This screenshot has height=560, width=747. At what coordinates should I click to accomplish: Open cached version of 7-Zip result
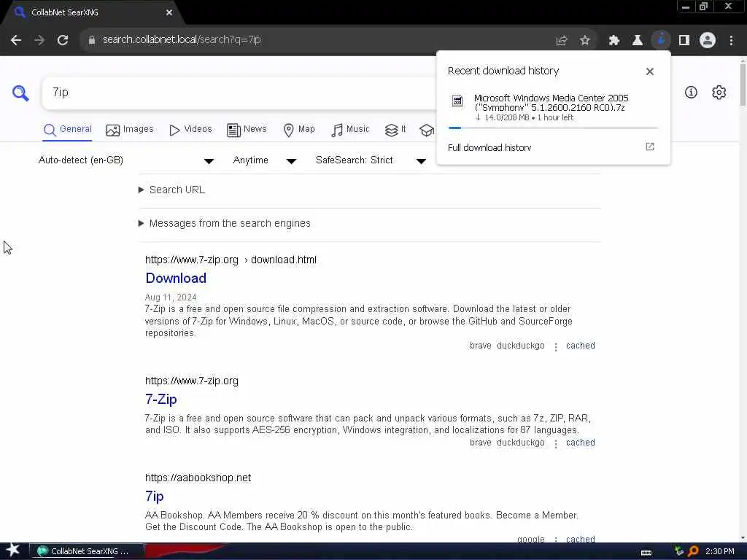tap(580, 443)
